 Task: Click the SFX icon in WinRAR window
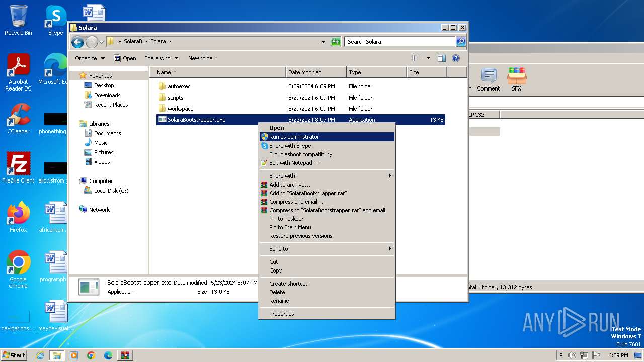click(517, 79)
